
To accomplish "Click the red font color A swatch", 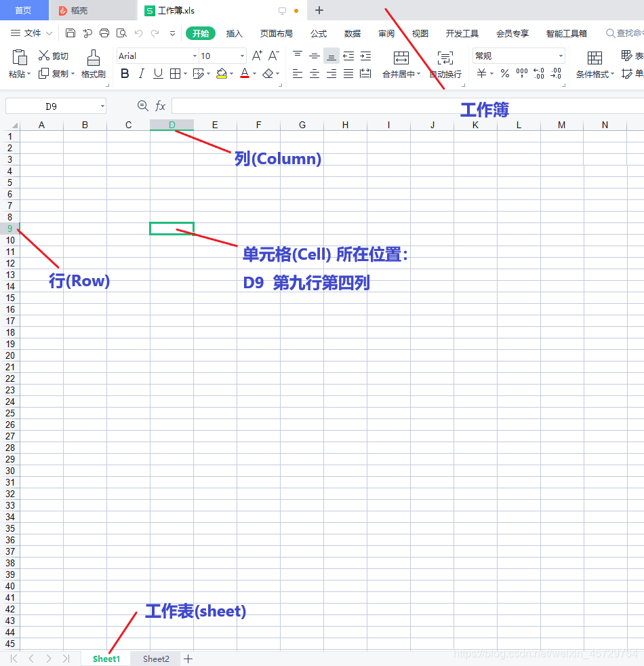I will coord(245,74).
